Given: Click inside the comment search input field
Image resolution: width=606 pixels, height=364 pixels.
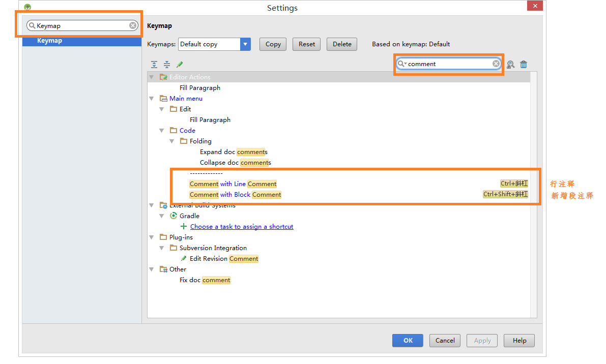Looking at the screenshot, I should (x=448, y=64).
